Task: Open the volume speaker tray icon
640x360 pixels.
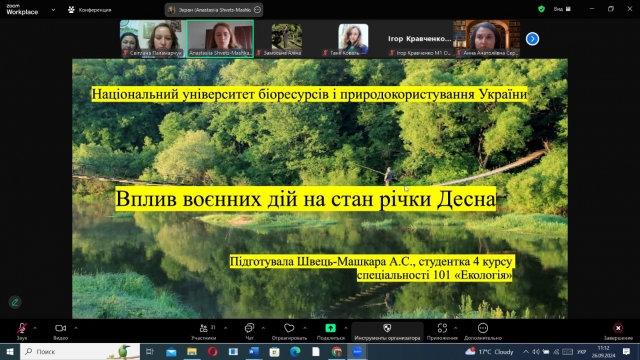Action: pos(536,351)
